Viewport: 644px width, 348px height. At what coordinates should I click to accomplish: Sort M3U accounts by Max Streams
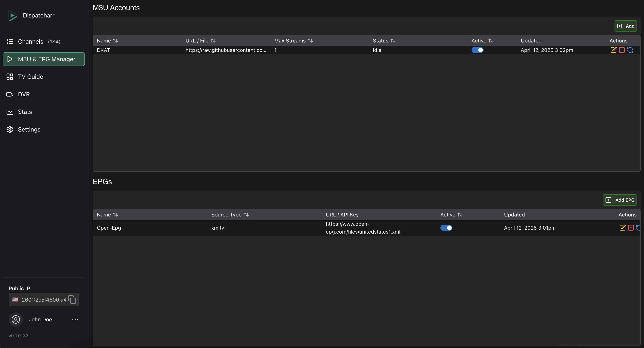click(310, 41)
